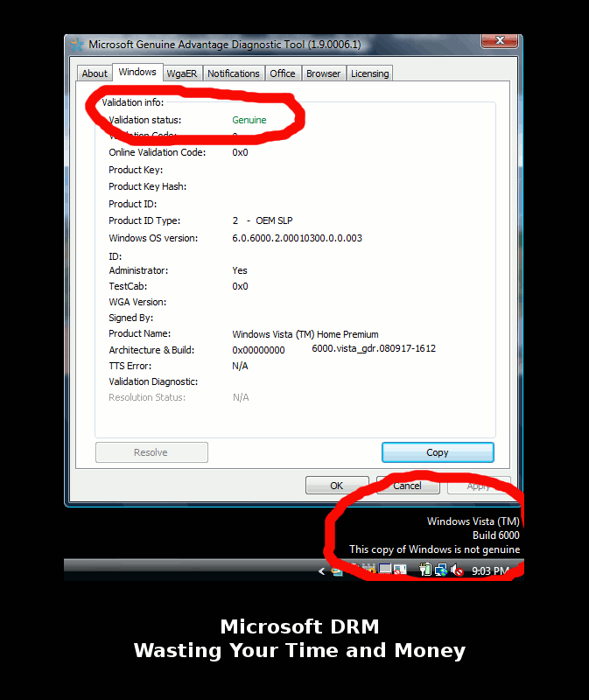Click the muted volume tray icon
The width and height of the screenshot is (589, 700).
[457, 570]
